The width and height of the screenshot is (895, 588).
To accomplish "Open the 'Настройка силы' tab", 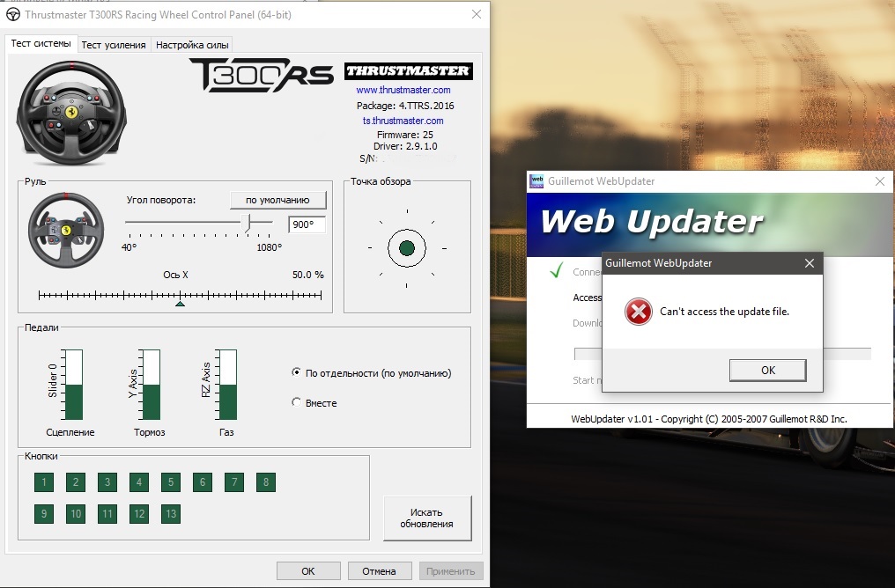I will point(192,45).
